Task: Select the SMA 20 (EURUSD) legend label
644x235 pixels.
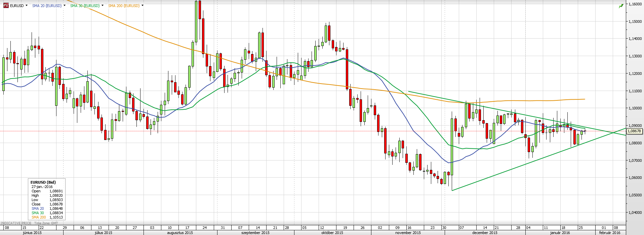Action: pyautogui.click(x=47, y=6)
